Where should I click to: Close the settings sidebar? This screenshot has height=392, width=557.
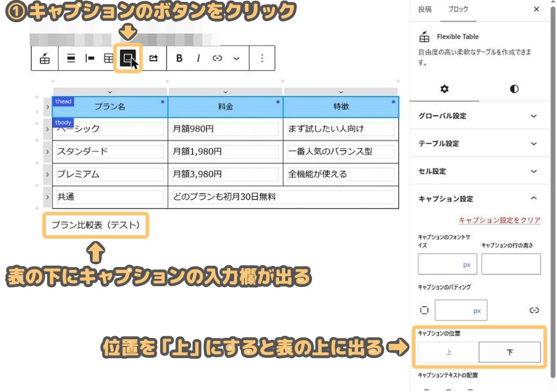tap(537, 9)
